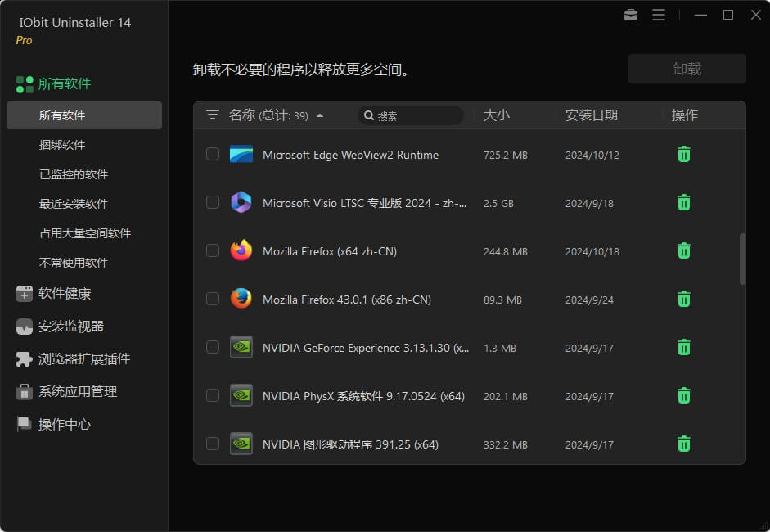Screen dimensions: 770x532
Task: Check the Mozilla Firefox 43.0.1 checkbox
Action: 213,299
